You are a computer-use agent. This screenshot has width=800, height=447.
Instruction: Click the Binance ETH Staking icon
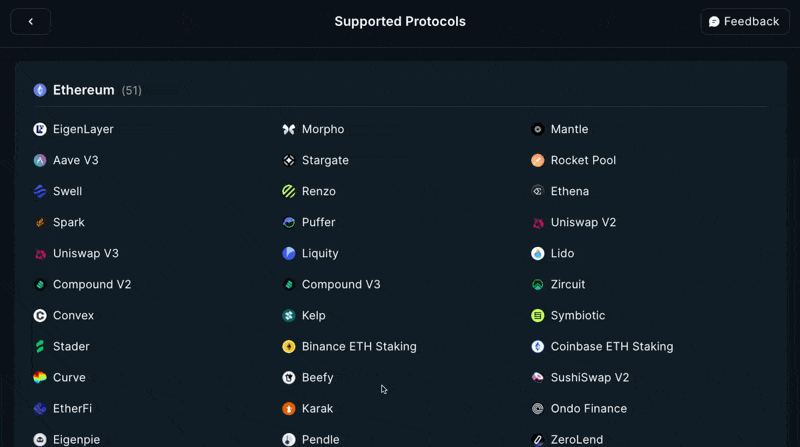(289, 346)
